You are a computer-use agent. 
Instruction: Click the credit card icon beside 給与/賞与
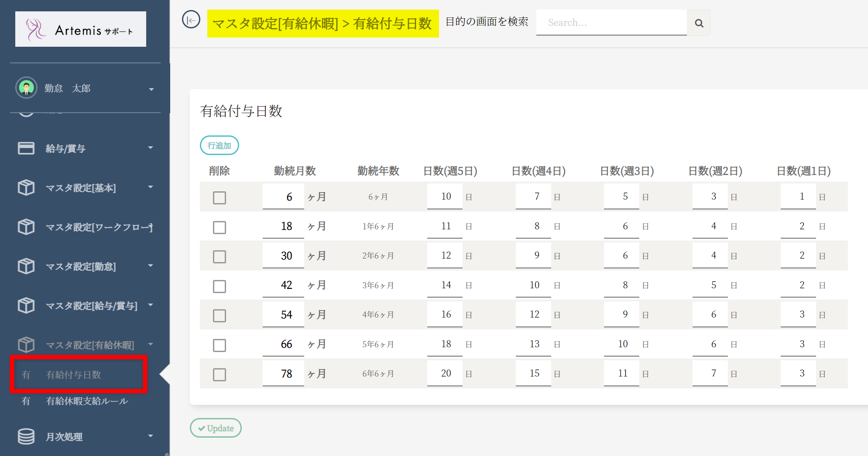pyautogui.click(x=26, y=149)
